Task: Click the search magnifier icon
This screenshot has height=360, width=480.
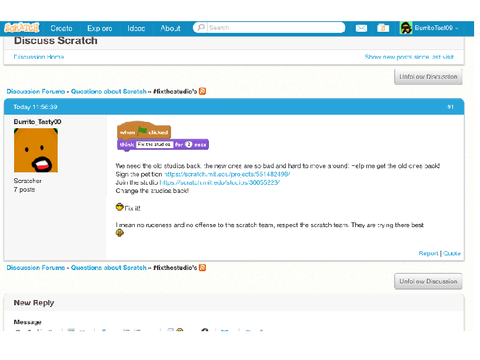Action: click(x=201, y=27)
